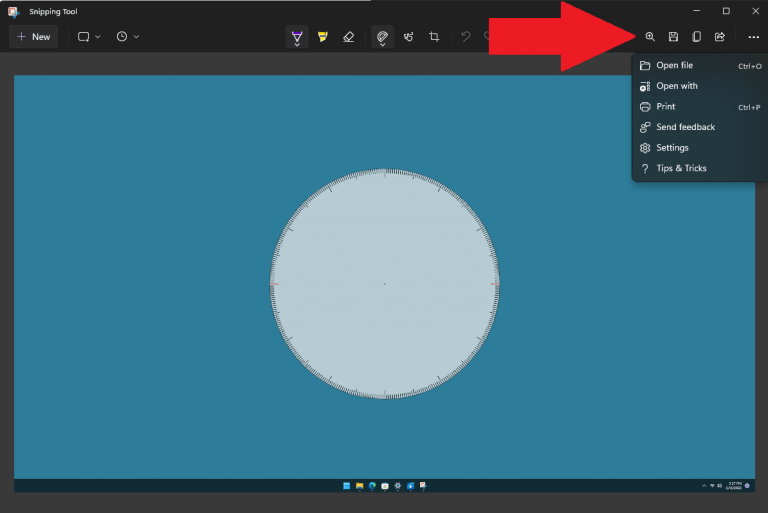Image resolution: width=768 pixels, height=513 pixels.
Task: Select the Ballpoint pen tool
Action: coord(297,37)
